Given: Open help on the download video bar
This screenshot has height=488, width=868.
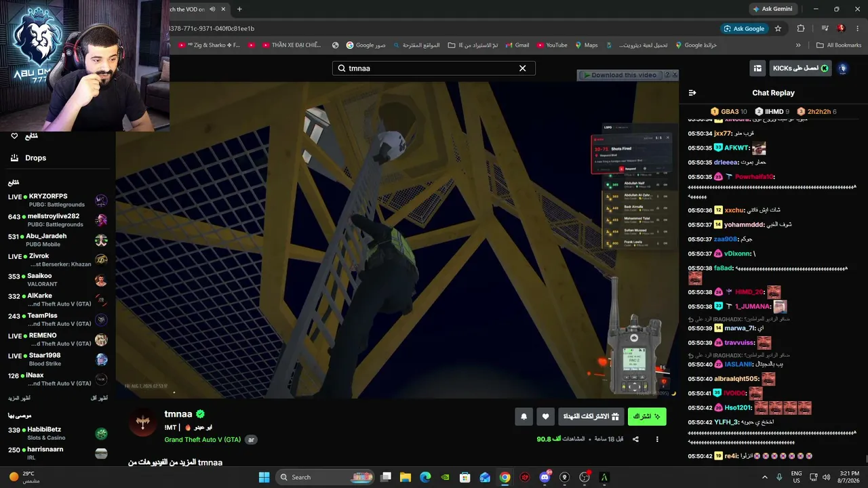Looking at the screenshot, I should (667, 75).
